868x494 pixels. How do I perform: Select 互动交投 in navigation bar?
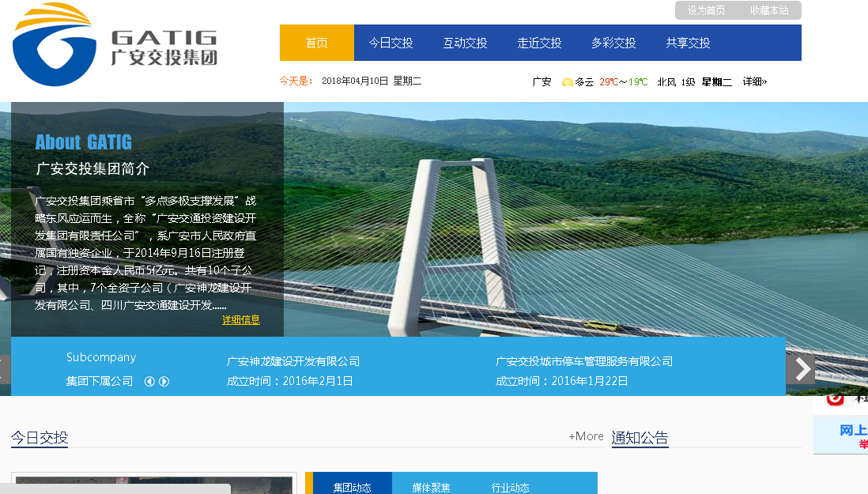tap(465, 43)
